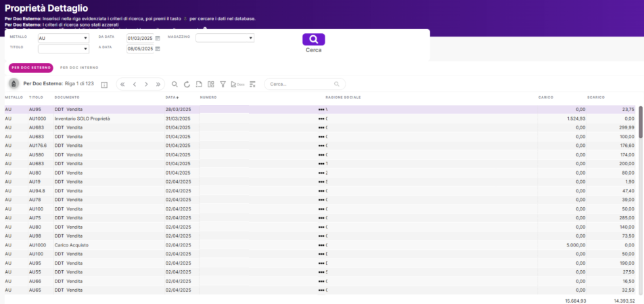Expand the Titolo dropdown

tap(63, 49)
